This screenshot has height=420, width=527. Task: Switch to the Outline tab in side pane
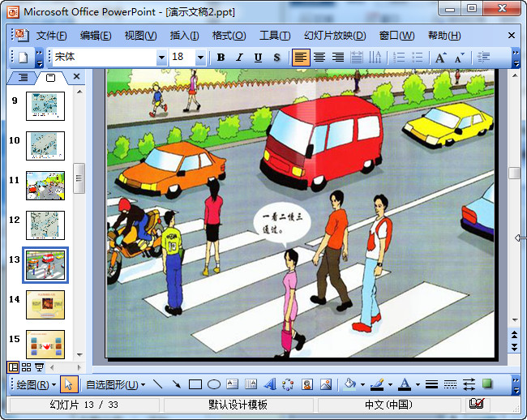23,78
